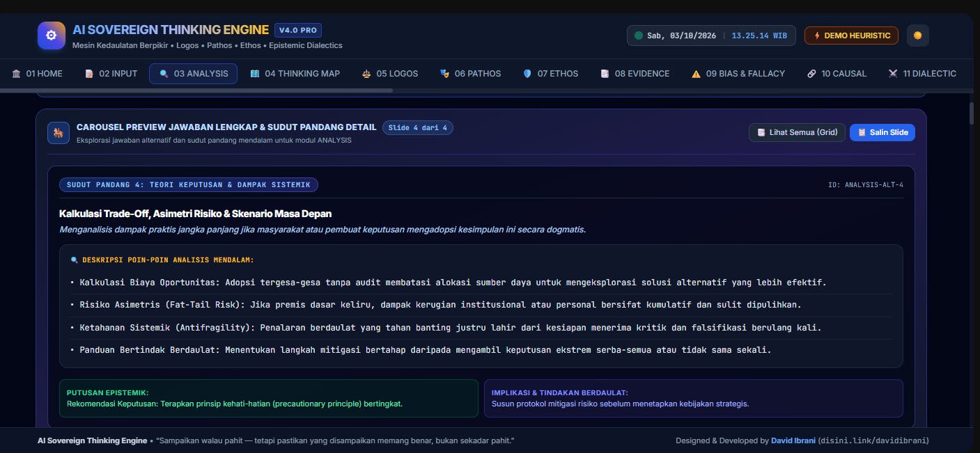Switch to the 06 PATHOS tab
This screenshot has height=453, width=980.
(x=471, y=74)
